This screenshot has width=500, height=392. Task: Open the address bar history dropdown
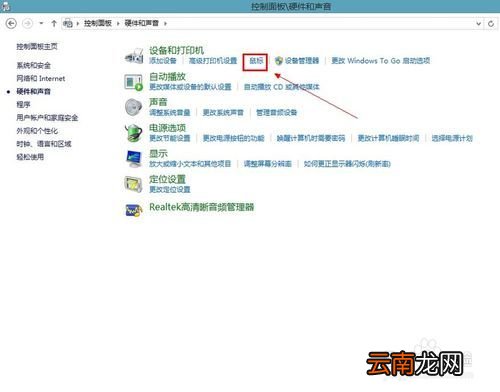point(478,23)
